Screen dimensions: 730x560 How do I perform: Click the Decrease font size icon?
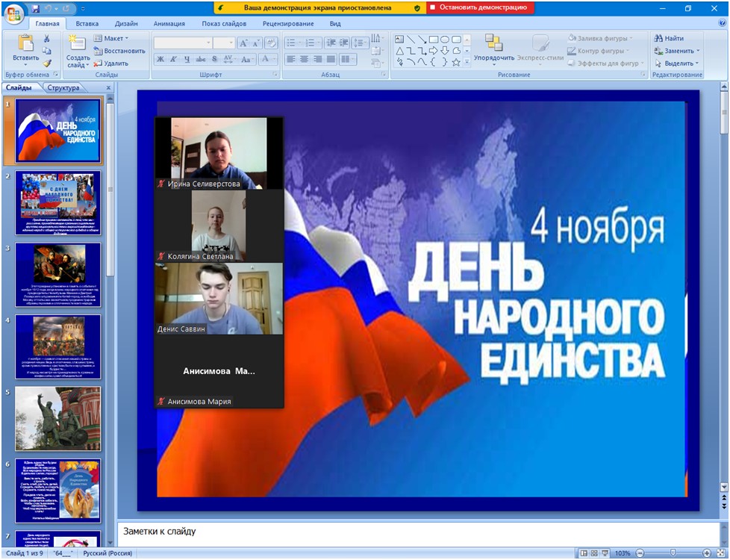tap(255, 43)
